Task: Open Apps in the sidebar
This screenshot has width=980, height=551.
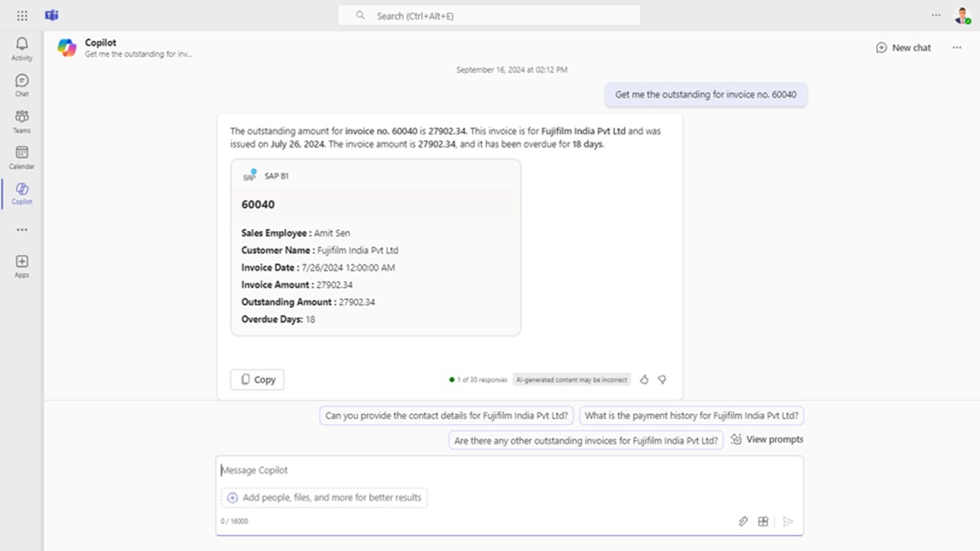Action: [22, 266]
